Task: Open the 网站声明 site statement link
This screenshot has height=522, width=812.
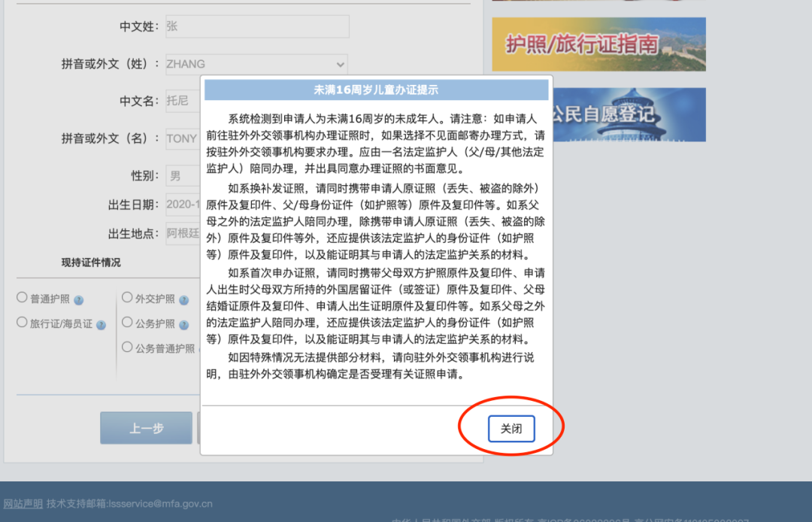Action: point(21,502)
